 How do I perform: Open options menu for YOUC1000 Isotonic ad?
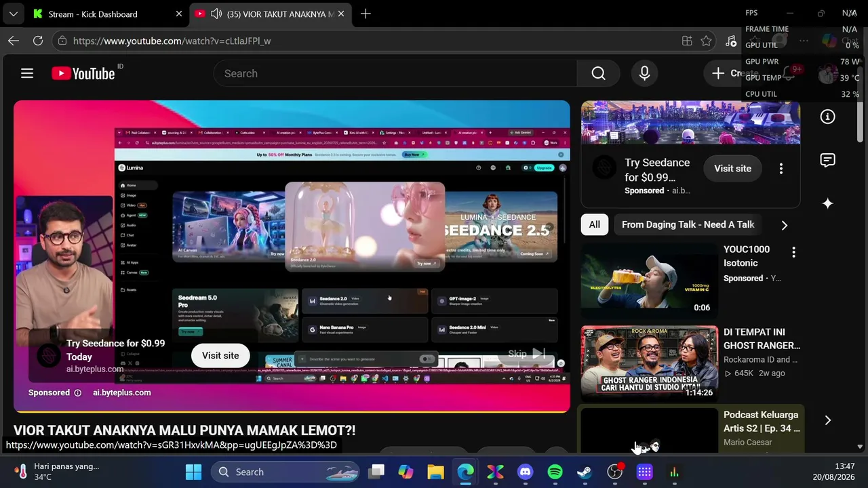tap(793, 252)
